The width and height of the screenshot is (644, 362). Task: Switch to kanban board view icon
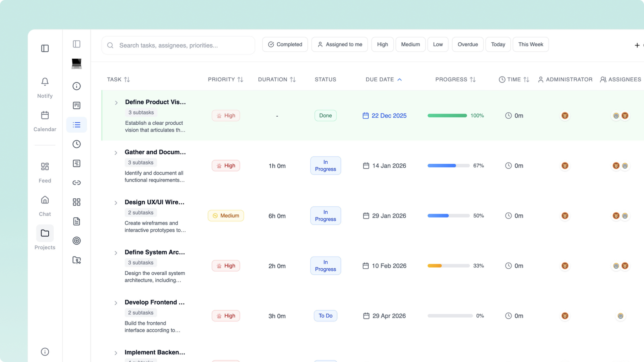click(x=76, y=105)
